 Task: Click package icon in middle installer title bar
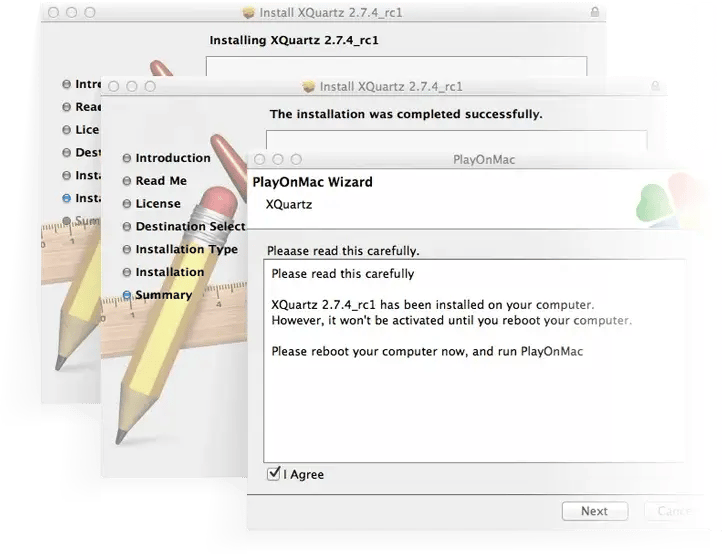point(309,86)
